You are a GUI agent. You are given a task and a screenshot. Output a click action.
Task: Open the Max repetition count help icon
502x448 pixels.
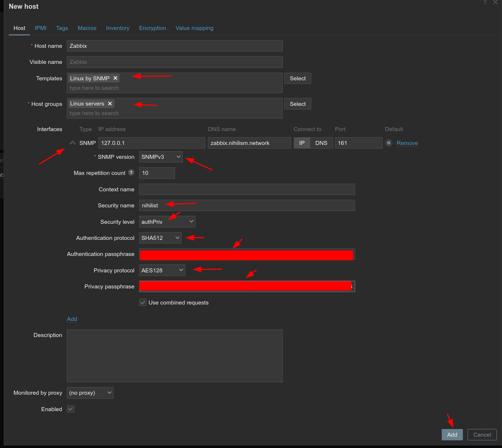point(131,173)
